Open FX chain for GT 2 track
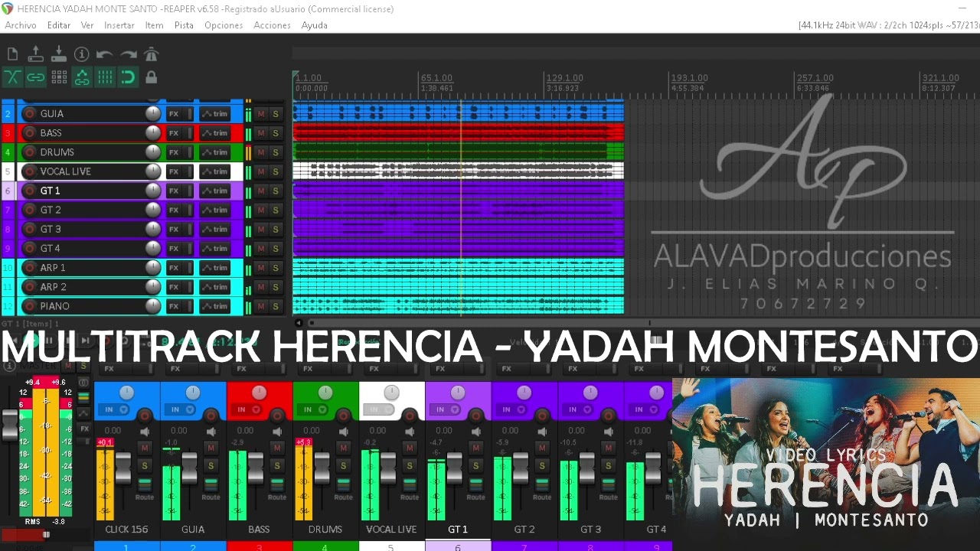The image size is (980, 551). point(174,210)
